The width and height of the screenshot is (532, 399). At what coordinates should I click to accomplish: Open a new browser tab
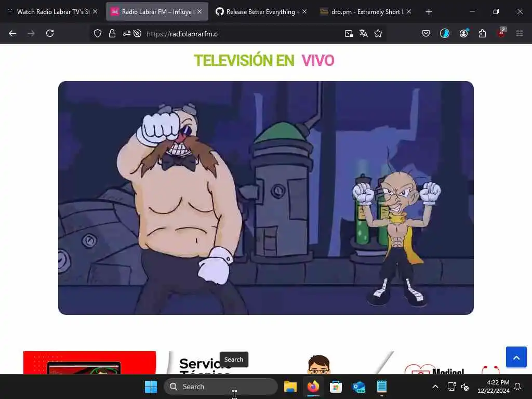(429, 12)
